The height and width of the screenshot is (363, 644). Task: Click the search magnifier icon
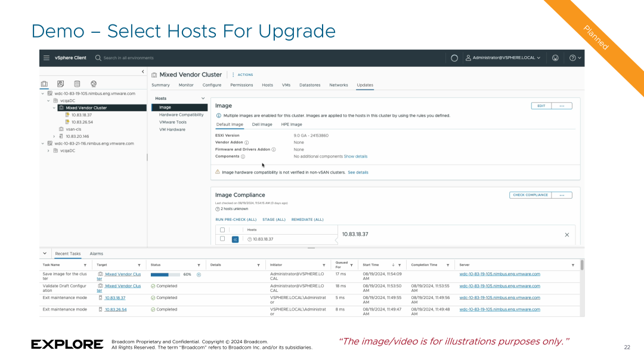point(98,58)
